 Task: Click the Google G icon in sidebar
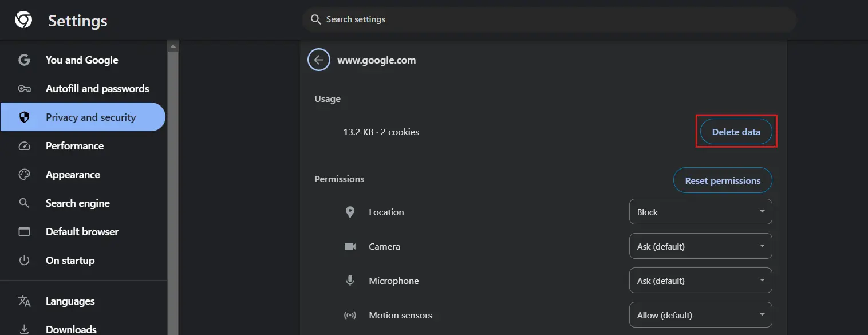[24, 60]
